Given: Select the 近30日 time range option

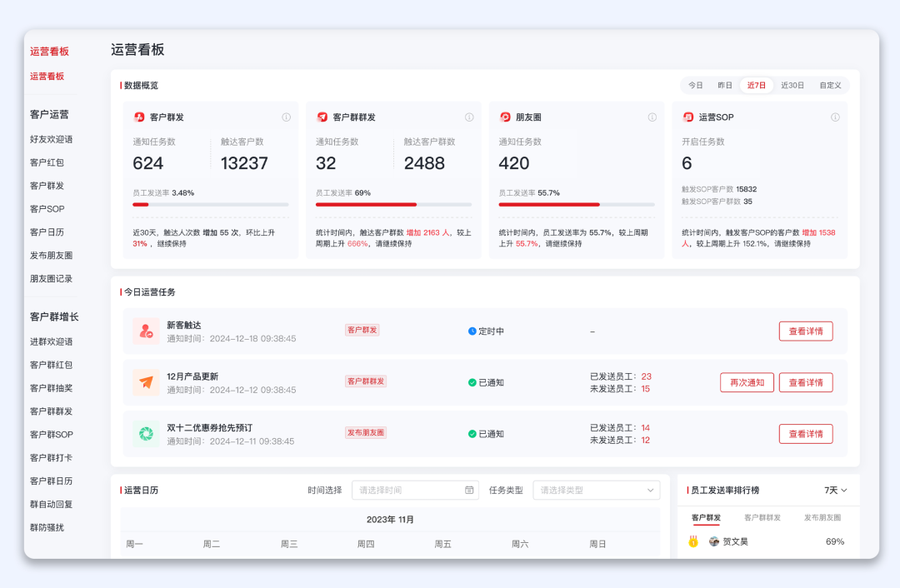Looking at the screenshot, I should click(790, 85).
